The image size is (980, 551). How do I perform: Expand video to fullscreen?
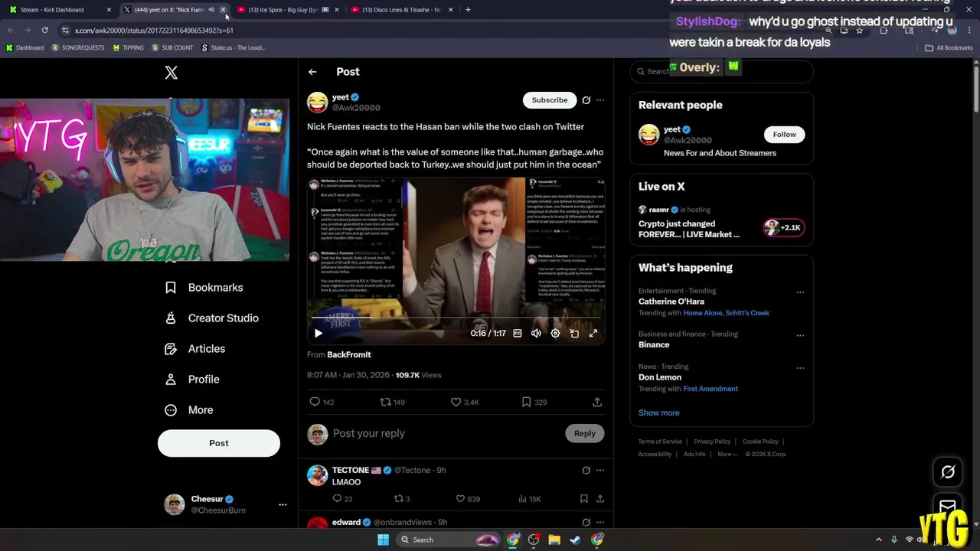[x=593, y=333]
